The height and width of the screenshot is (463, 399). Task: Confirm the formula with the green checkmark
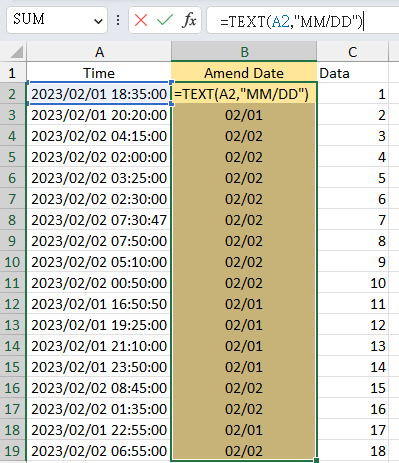[x=165, y=21]
